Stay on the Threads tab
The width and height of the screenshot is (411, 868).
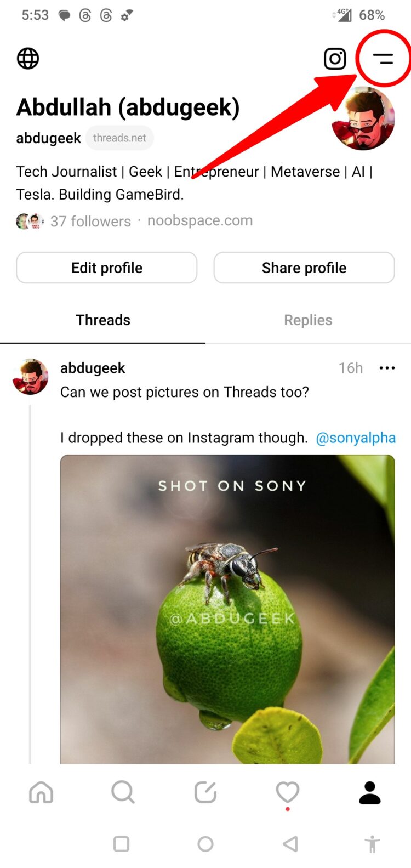(x=103, y=320)
